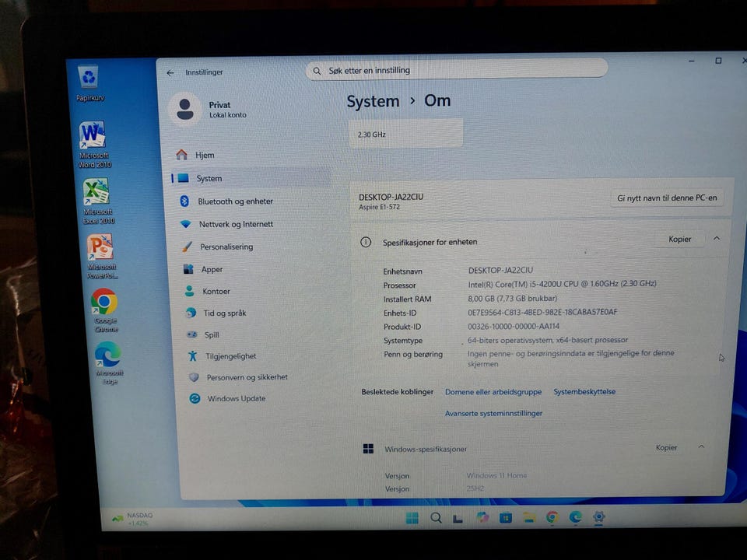Screen dimensions: 747x560
Task: Click Gi nytt navn til denne PC-en
Action: click(667, 198)
